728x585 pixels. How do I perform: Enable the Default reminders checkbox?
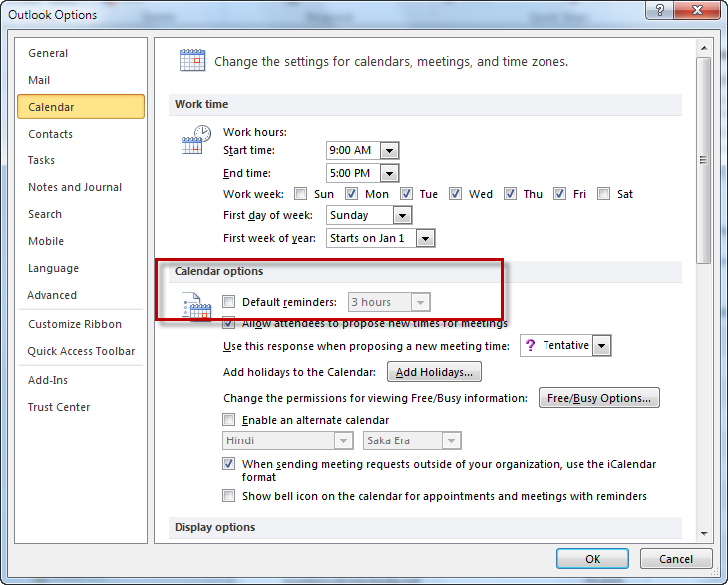tap(229, 302)
